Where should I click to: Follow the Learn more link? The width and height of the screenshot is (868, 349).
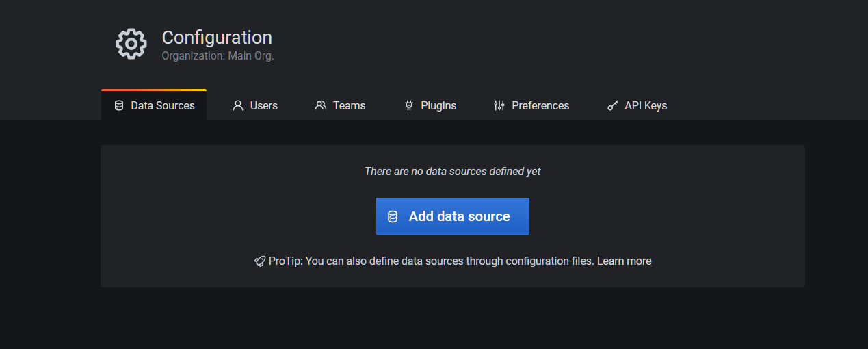tap(624, 261)
